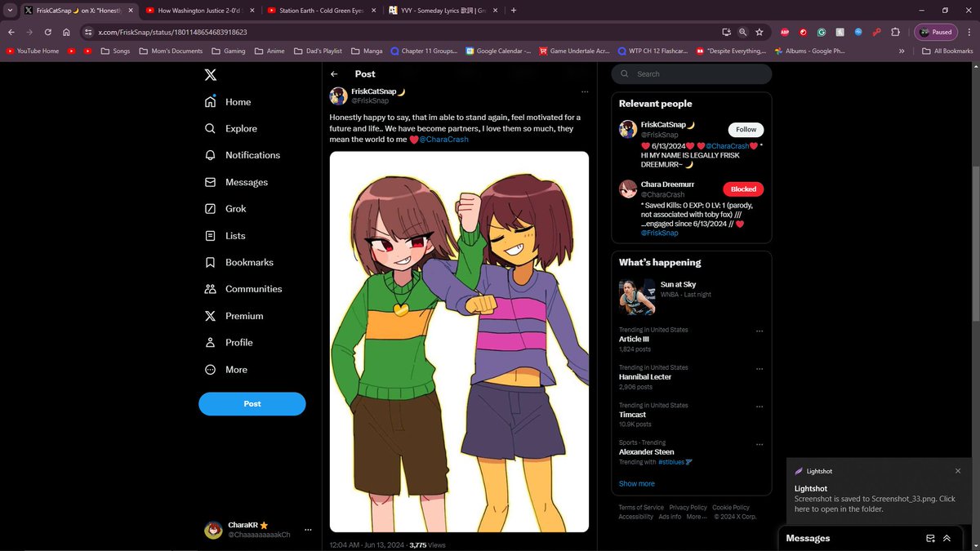The height and width of the screenshot is (551, 980).
Task: Open the Explore page
Action: tap(230, 128)
